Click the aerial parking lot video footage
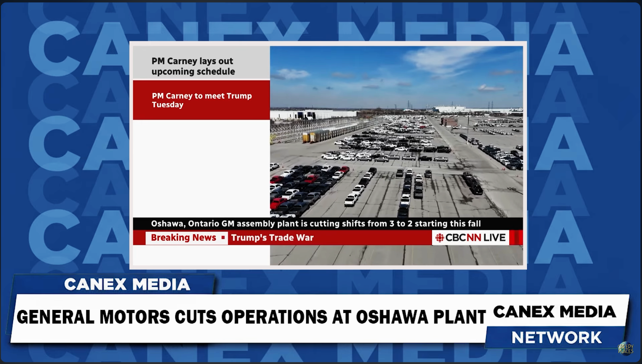Image resolution: width=642 pixels, height=364 pixels. 396,132
